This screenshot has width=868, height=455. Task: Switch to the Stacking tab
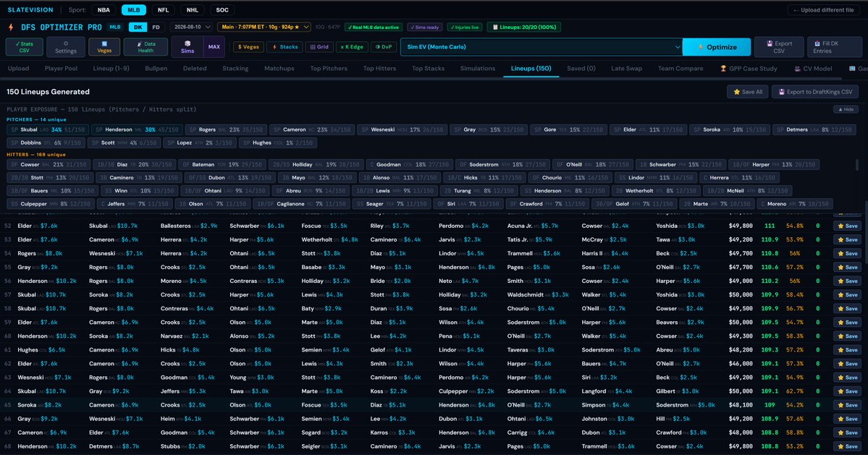pos(235,69)
